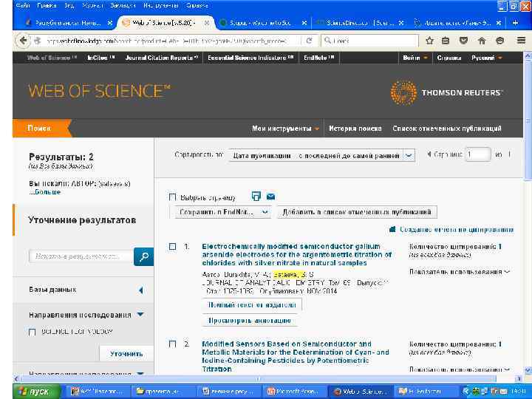The height and width of the screenshot is (399, 532).
Task: Click the Web of Science logo
Action: 100,92
